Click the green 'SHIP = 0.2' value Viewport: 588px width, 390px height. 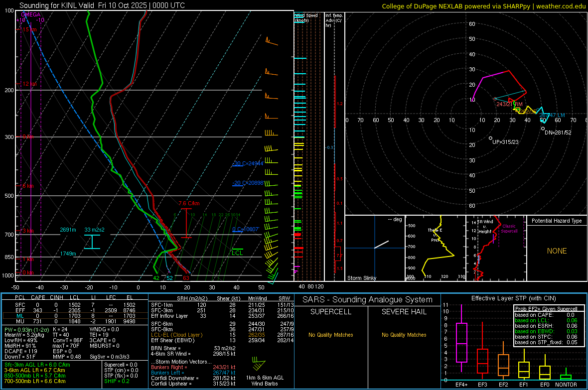(x=117, y=381)
